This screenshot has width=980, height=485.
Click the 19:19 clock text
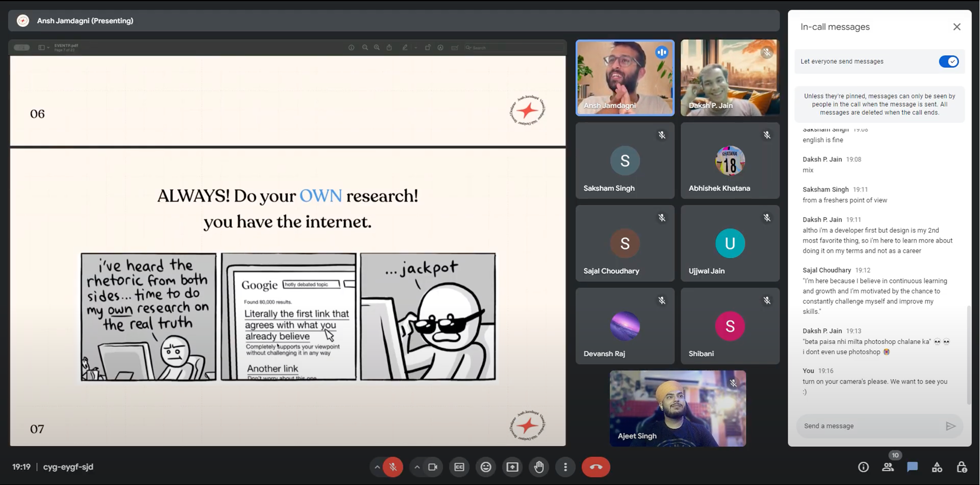pos(21,467)
